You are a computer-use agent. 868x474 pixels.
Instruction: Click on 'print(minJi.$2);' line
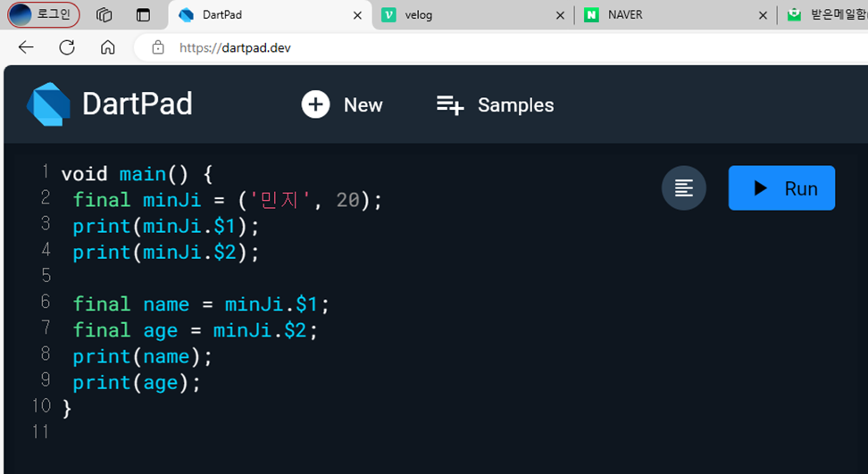point(165,253)
